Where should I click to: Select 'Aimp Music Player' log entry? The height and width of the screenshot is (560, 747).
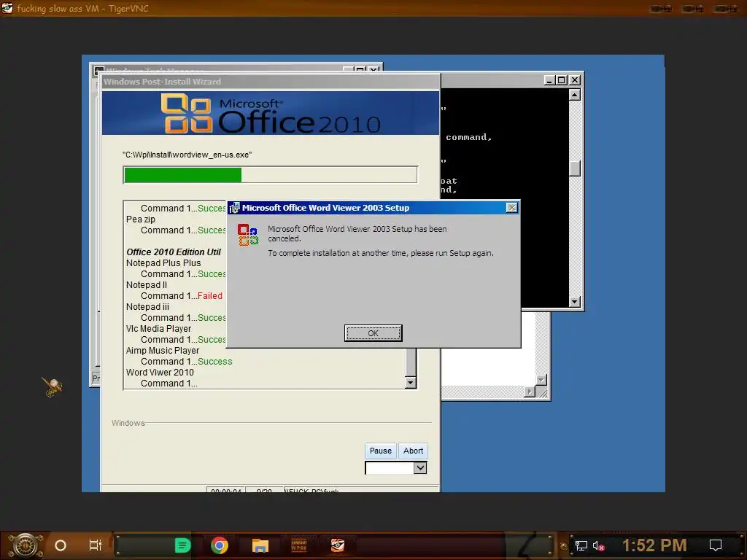pyautogui.click(x=163, y=351)
